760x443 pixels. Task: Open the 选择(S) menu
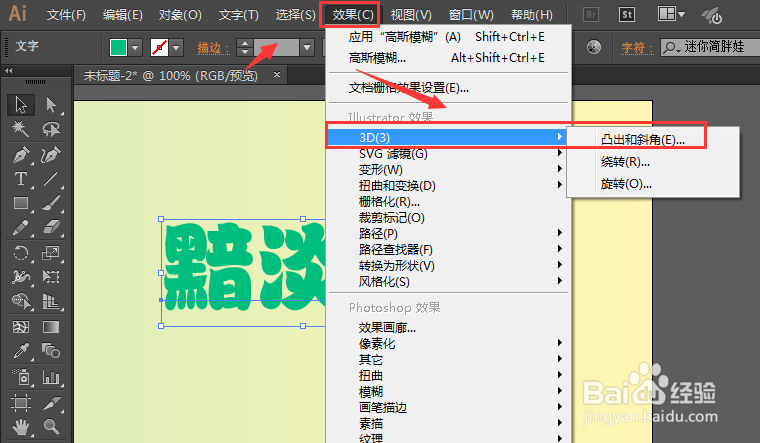pos(295,15)
